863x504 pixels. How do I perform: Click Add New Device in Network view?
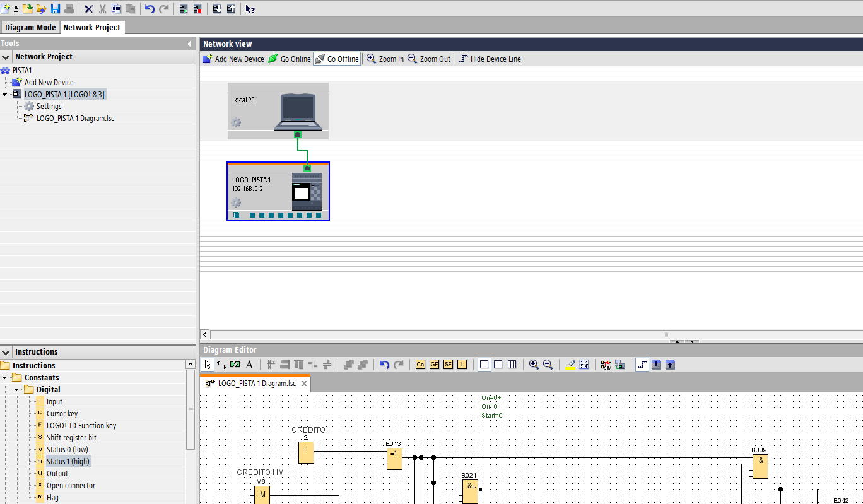(233, 59)
